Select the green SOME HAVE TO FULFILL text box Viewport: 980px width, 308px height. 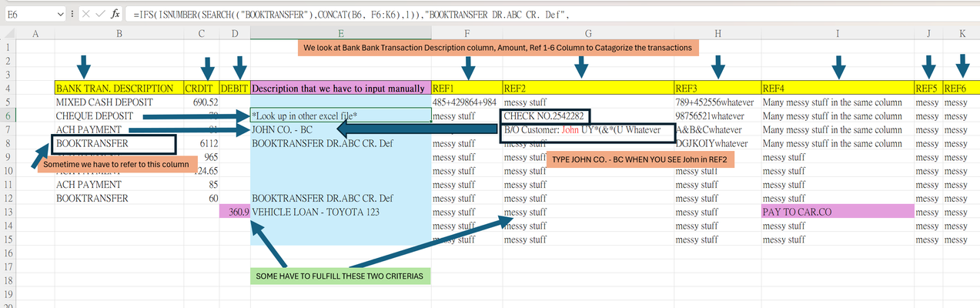(x=341, y=276)
